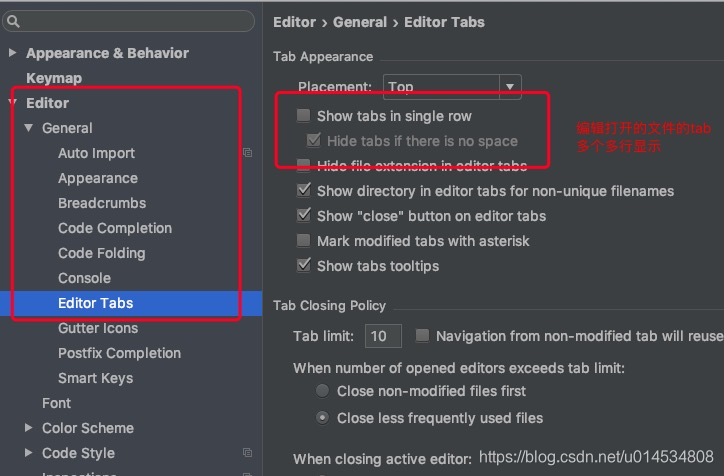Click the Tab limit input field
The width and height of the screenshot is (724, 476).
(383, 337)
